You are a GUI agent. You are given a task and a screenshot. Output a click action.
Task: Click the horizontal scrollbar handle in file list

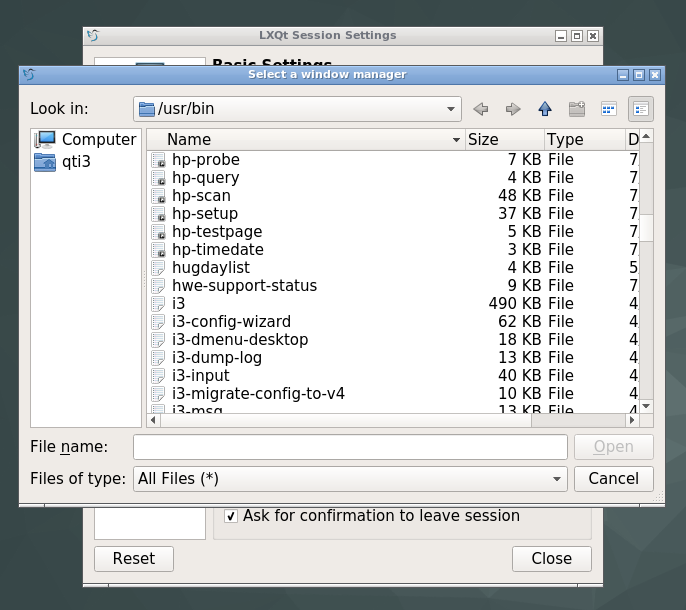(x=346, y=420)
